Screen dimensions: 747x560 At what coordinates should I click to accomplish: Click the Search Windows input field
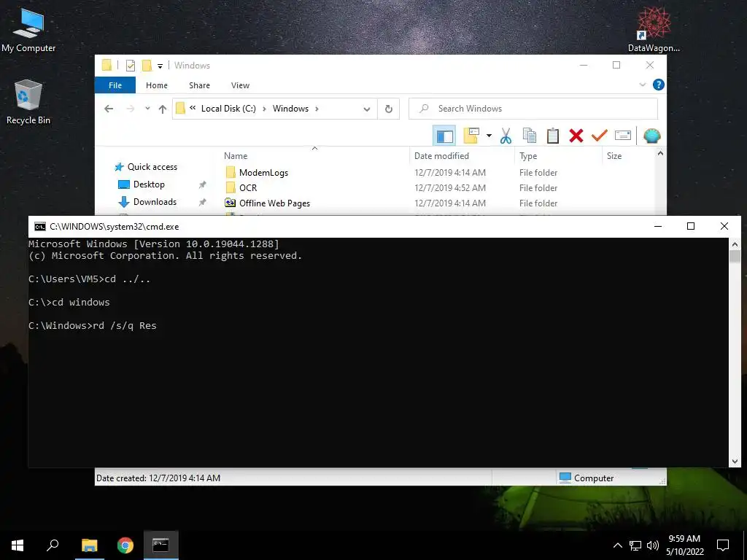[x=533, y=109]
